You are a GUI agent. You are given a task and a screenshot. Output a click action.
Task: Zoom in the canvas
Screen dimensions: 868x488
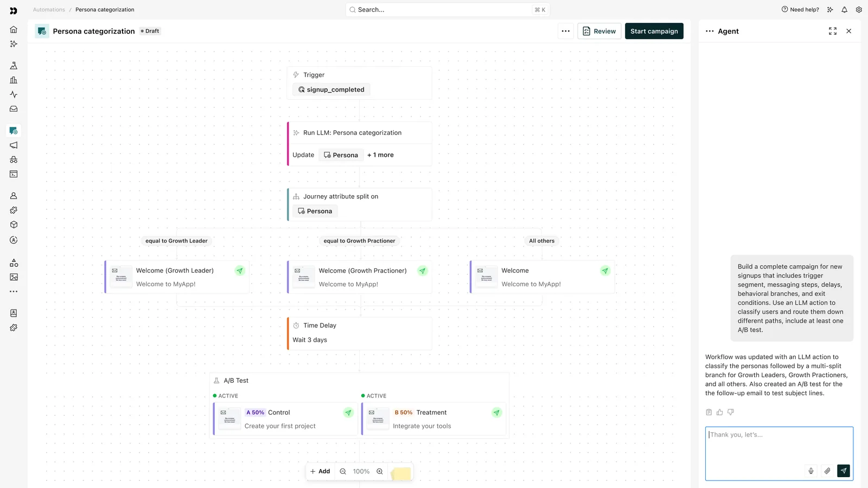point(380,472)
